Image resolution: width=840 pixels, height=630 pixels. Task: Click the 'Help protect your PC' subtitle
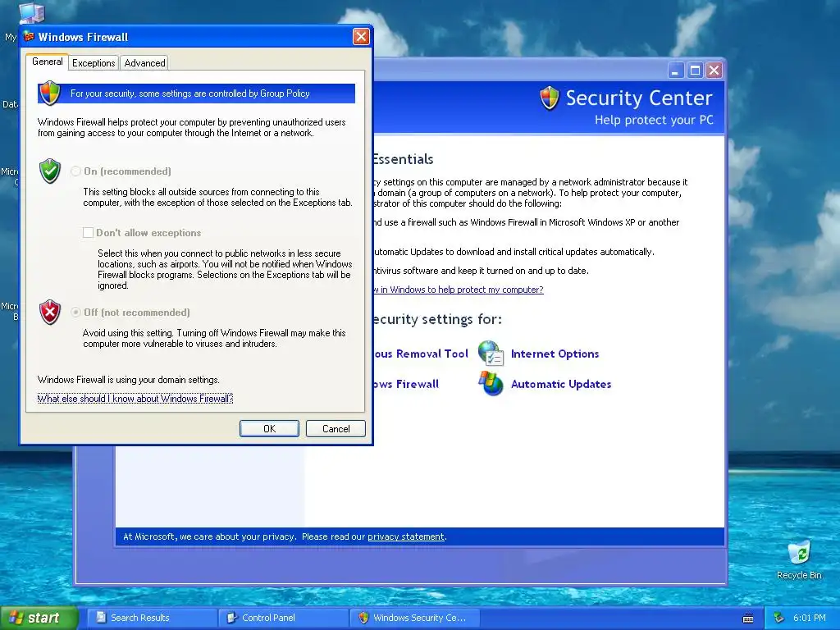[x=654, y=120]
